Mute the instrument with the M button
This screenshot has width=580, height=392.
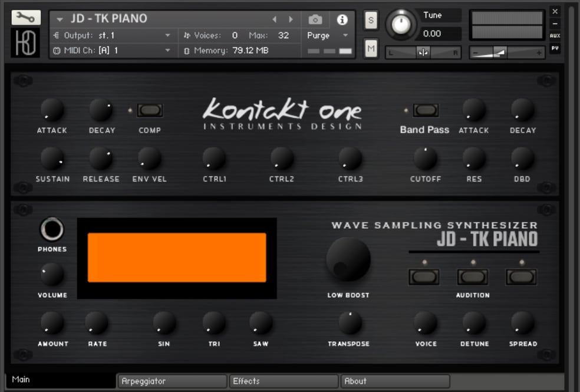pos(371,48)
